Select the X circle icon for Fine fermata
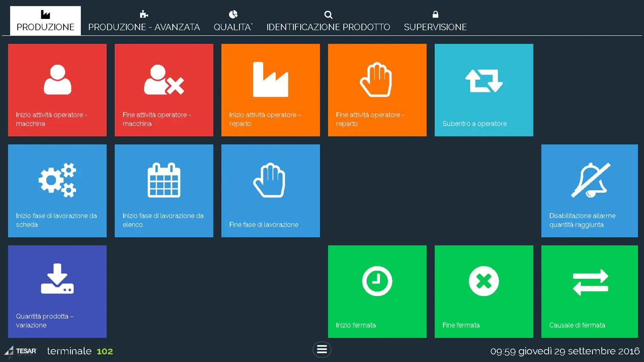 click(484, 281)
